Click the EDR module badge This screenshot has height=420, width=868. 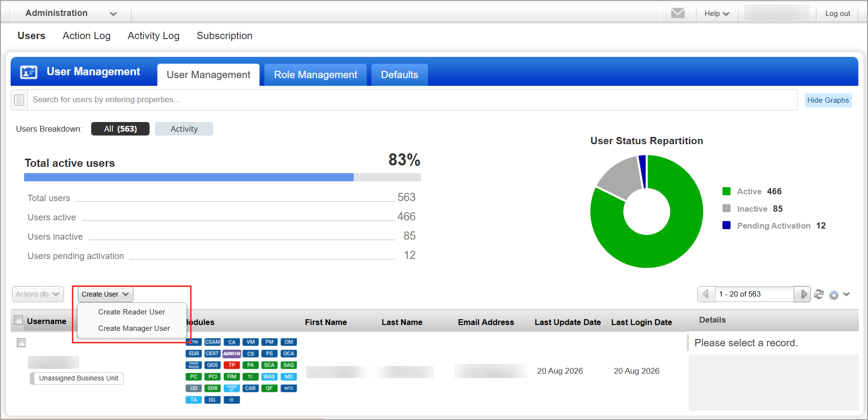click(193, 353)
